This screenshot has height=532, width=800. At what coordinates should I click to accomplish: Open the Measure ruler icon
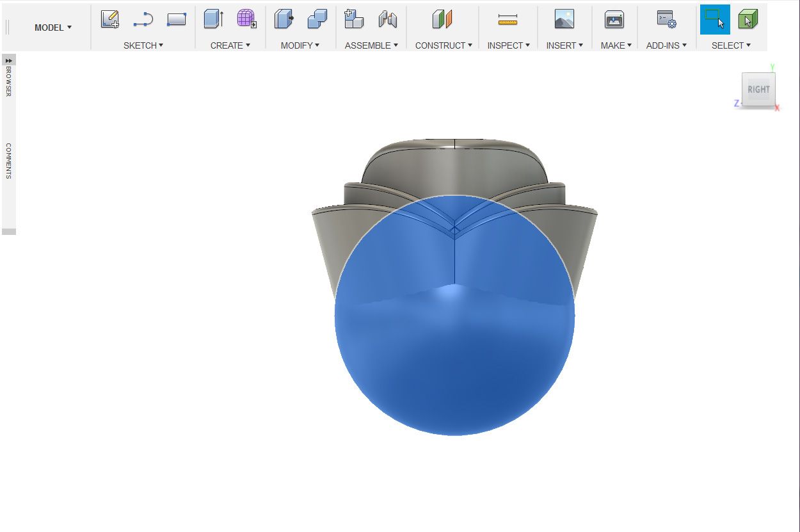tap(508, 20)
